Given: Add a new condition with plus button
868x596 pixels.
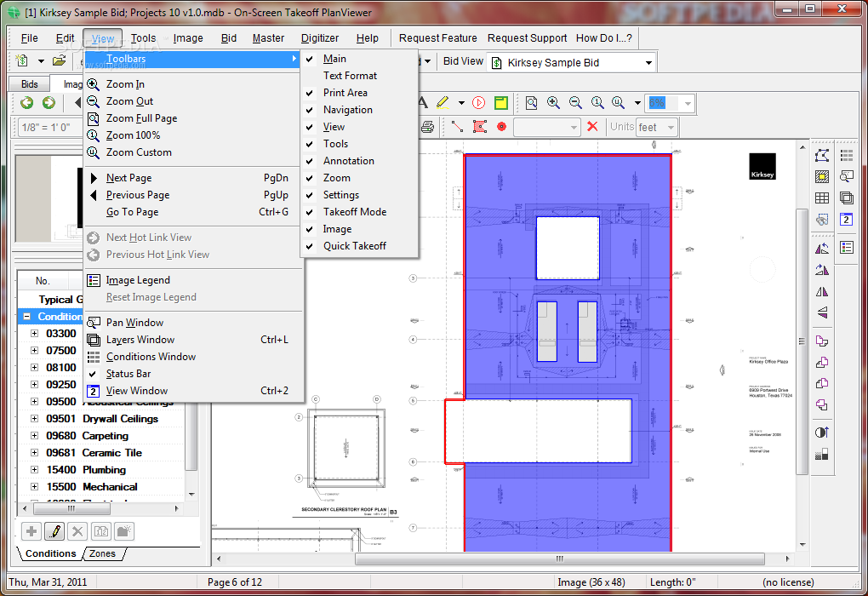Looking at the screenshot, I should pyautogui.click(x=31, y=531).
